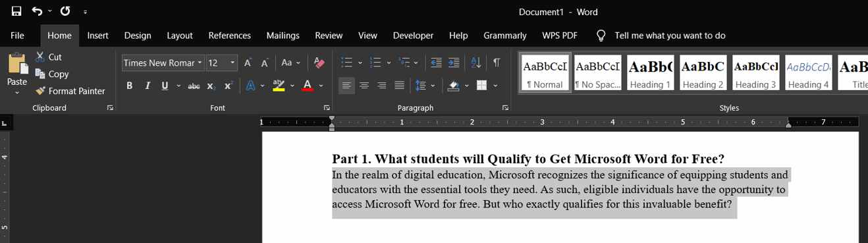Click the Copy button
Image resolution: width=868 pixels, height=243 pixels.
[52, 74]
